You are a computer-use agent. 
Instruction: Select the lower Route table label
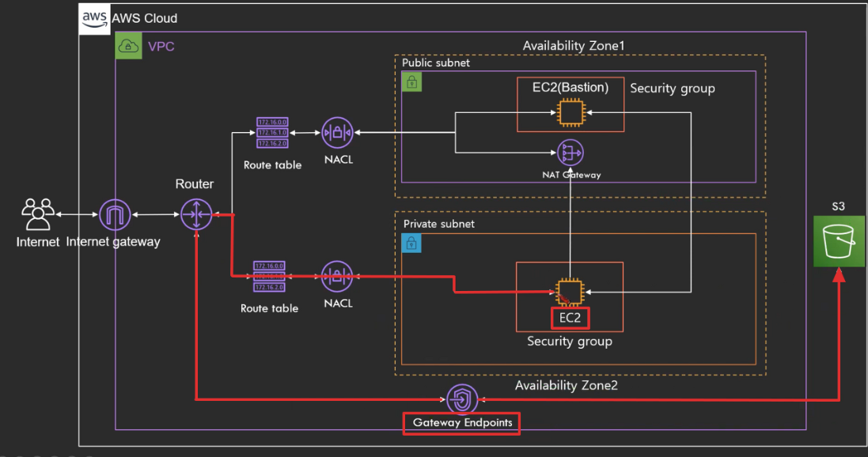[269, 308]
